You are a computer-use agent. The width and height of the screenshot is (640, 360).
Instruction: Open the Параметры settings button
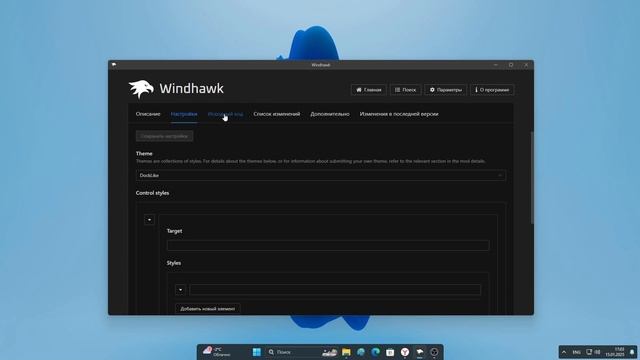point(445,90)
